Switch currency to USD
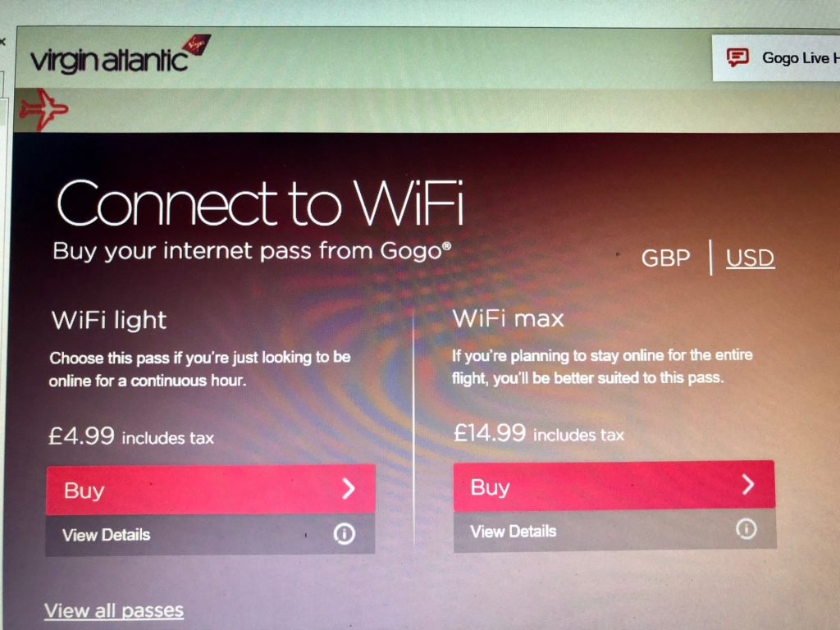Image resolution: width=840 pixels, height=630 pixels. 750,258
